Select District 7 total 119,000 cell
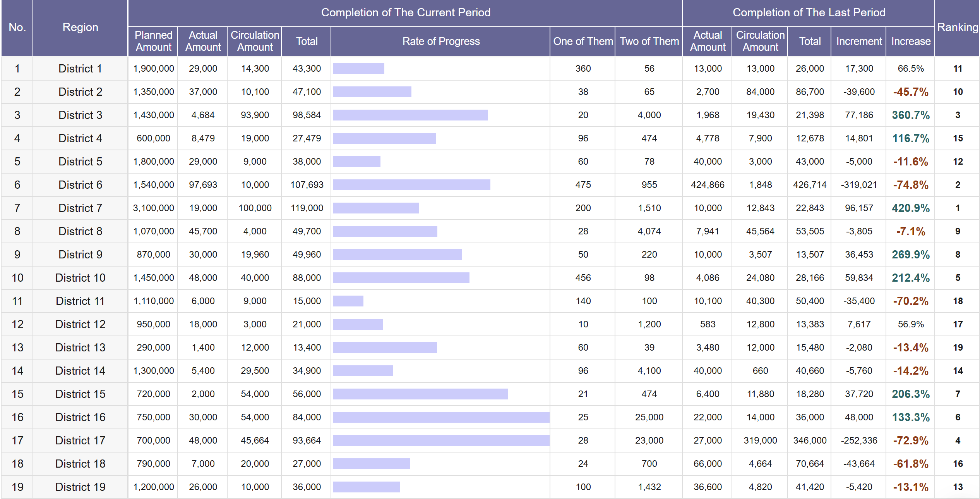The height and width of the screenshot is (499, 980). click(307, 208)
